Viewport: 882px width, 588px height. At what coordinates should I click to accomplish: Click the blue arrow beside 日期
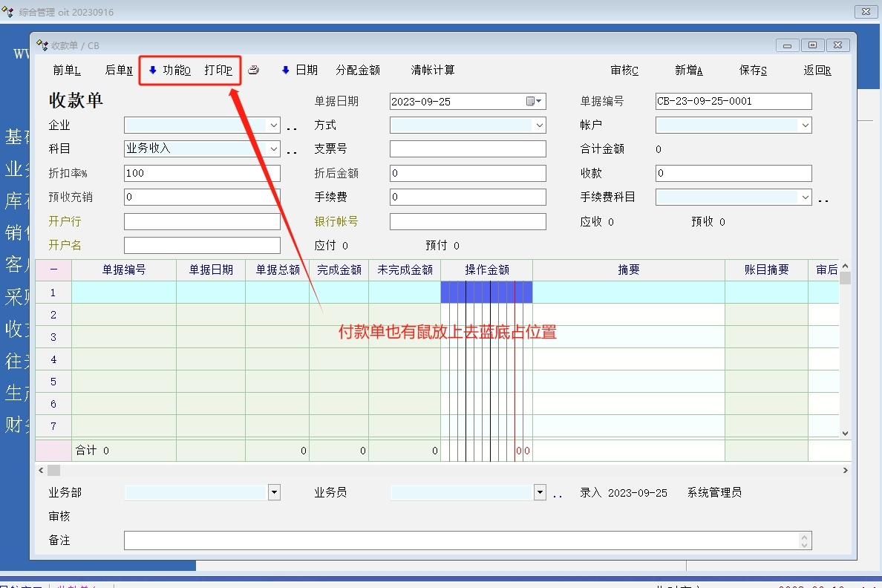click(285, 71)
